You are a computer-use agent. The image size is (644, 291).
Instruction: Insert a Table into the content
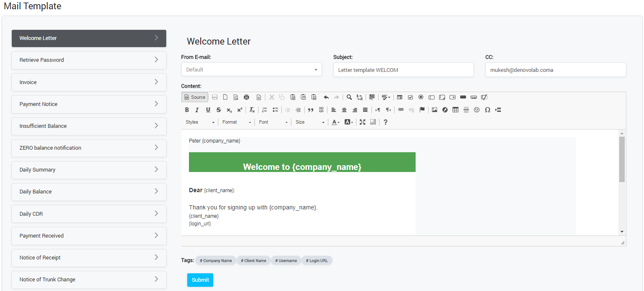456,110
